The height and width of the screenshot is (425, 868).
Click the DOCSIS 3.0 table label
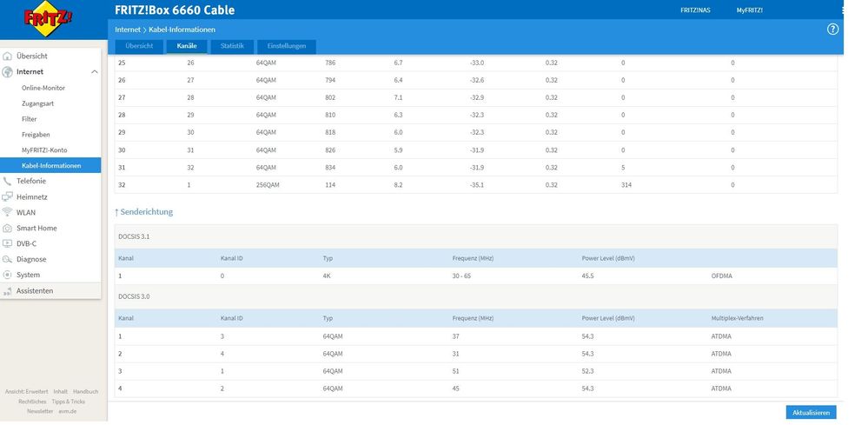pyautogui.click(x=134, y=296)
